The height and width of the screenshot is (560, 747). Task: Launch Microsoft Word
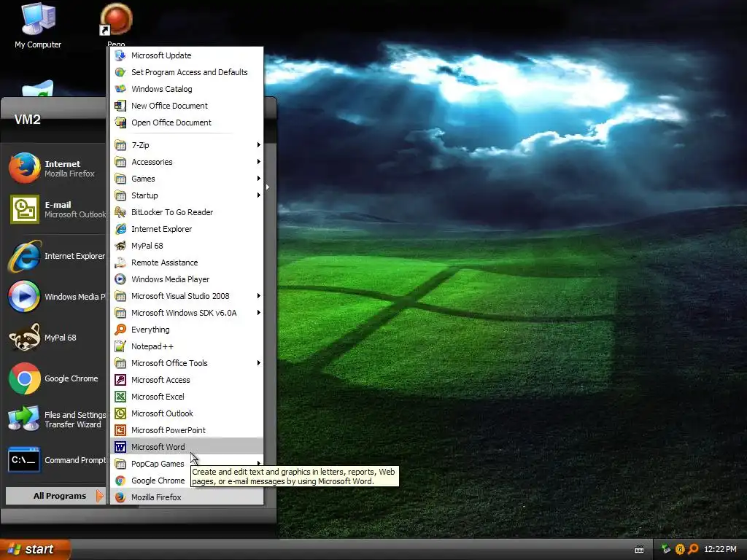pyautogui.click(x=187, y=447)
